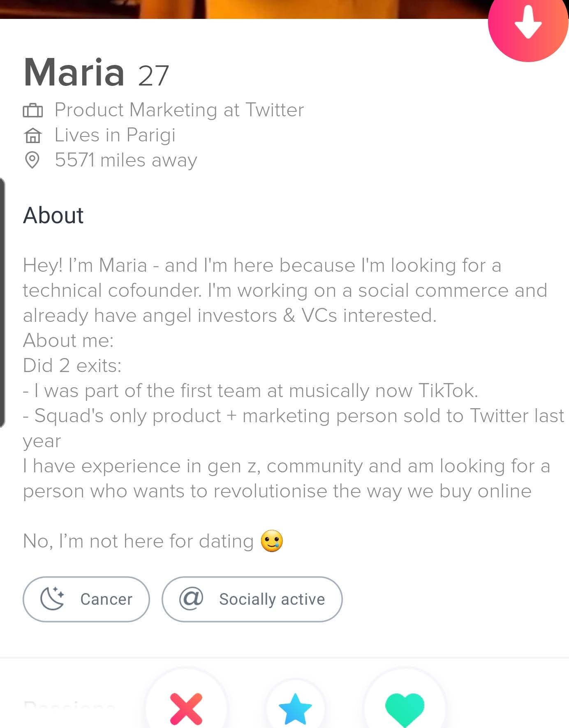Tap the location pin icon

[32, 160]
